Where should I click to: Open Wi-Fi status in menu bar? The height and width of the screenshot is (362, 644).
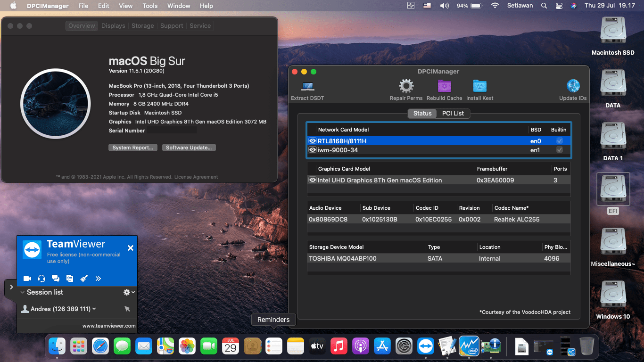[495, 6]
